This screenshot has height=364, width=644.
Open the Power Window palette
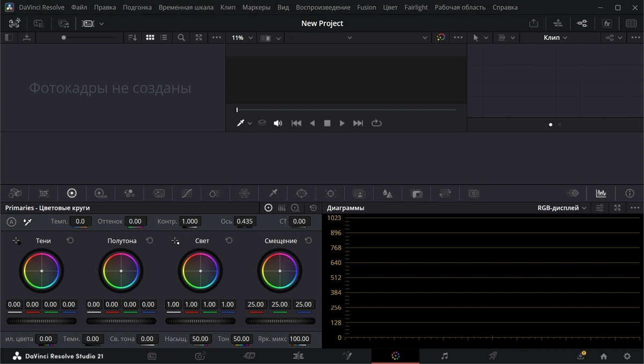[302, 193]
